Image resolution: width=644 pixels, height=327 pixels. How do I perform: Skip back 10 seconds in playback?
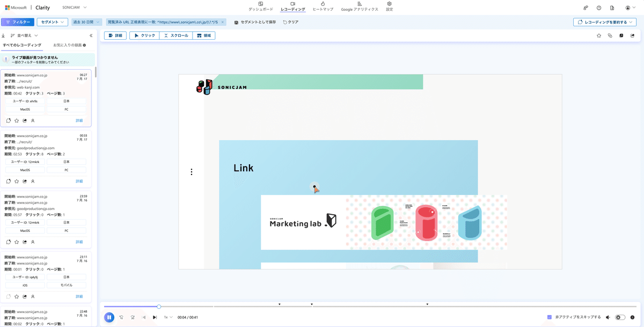[122, 317]
